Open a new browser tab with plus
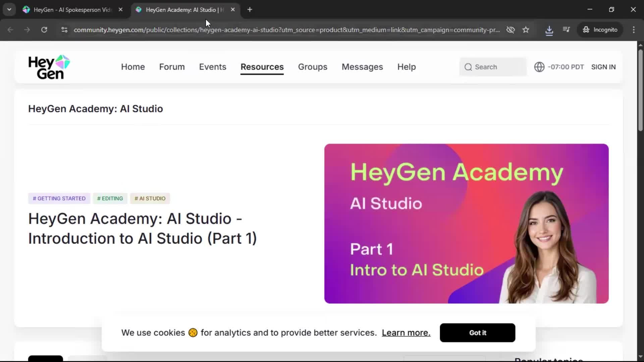Screen dimensions: 644x362 [x=250, y=10]
